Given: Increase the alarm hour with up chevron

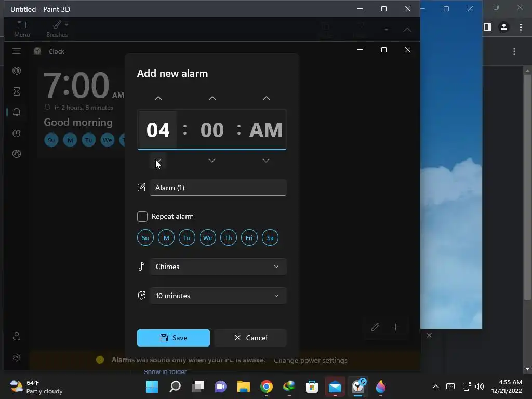Looking at the screenshot, I should pyautogui.click(x=158, y=98).
